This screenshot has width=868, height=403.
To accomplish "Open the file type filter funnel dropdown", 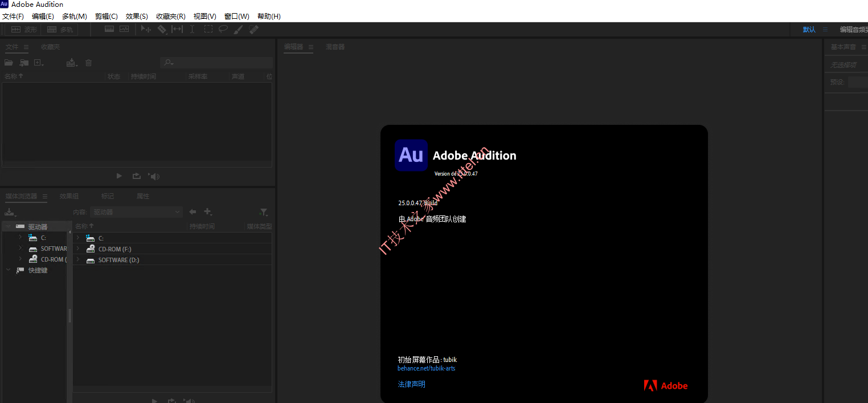I will click(264, 212).
